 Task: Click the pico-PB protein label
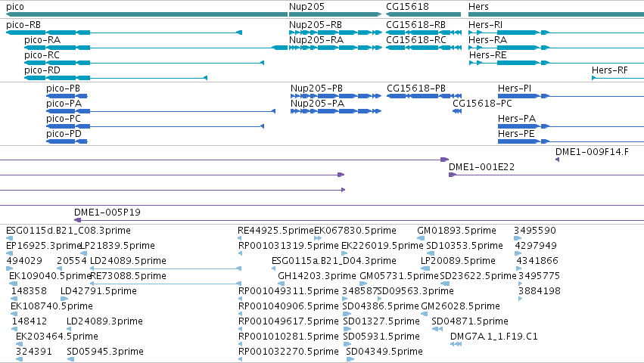click(x=64, y=88)
